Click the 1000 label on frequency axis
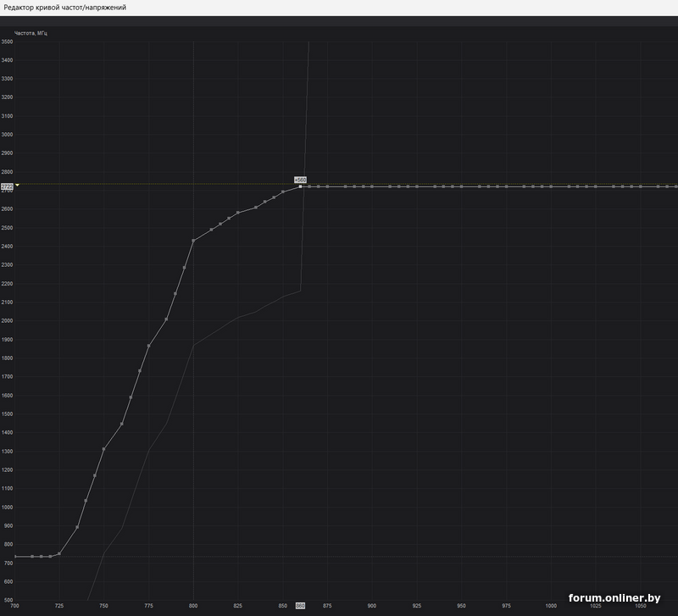 pyautogui.click(x=8, y=507)
